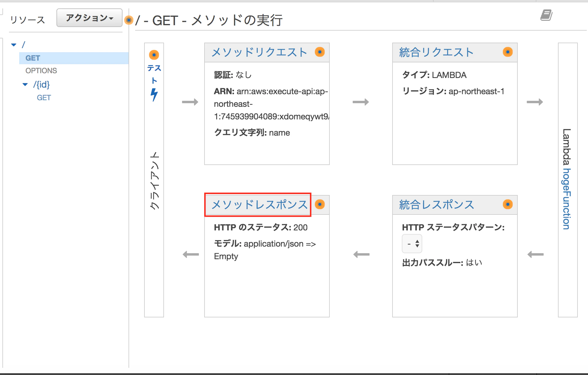Open the documentation book icon
Screen dimensions: 588x375
coord(546,15)
